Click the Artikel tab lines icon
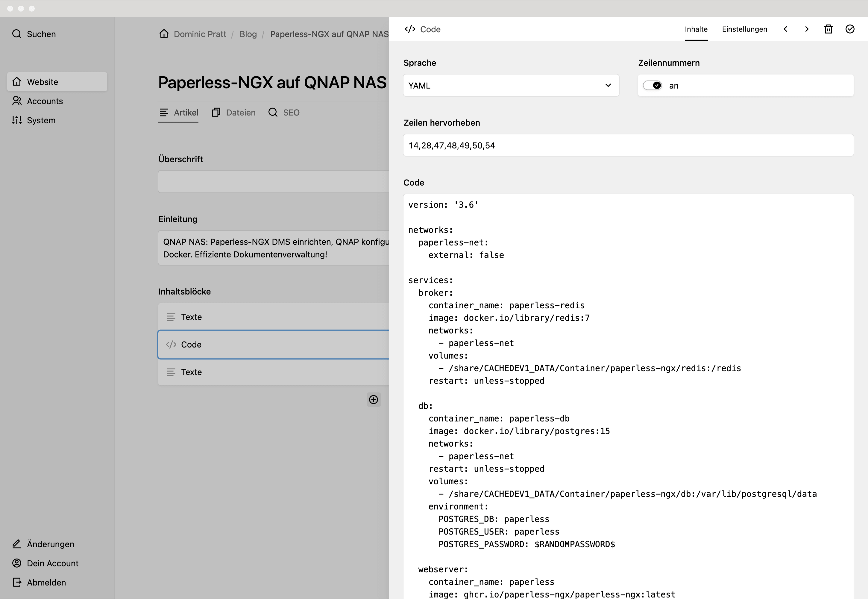868x599 pixels. coord(164,112)
